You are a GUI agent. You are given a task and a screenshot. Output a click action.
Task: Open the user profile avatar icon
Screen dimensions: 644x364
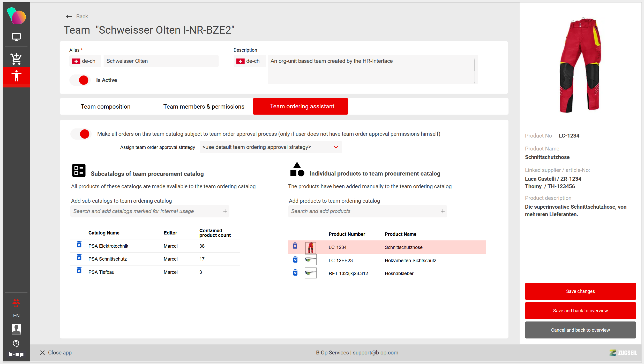(x=16, y=329)
